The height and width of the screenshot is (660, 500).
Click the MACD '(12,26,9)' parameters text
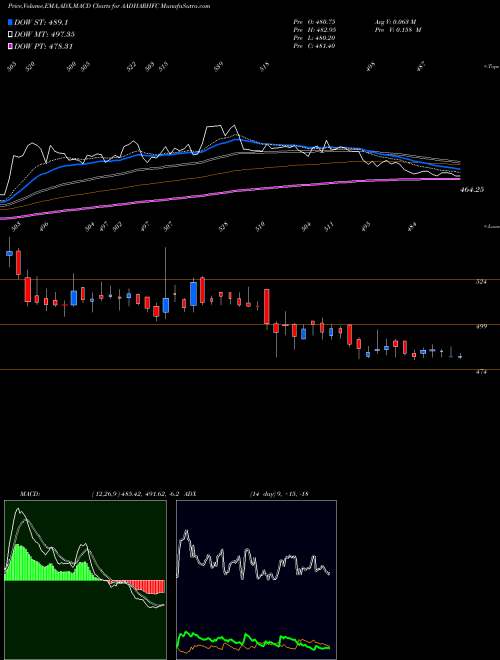[106, 494]
